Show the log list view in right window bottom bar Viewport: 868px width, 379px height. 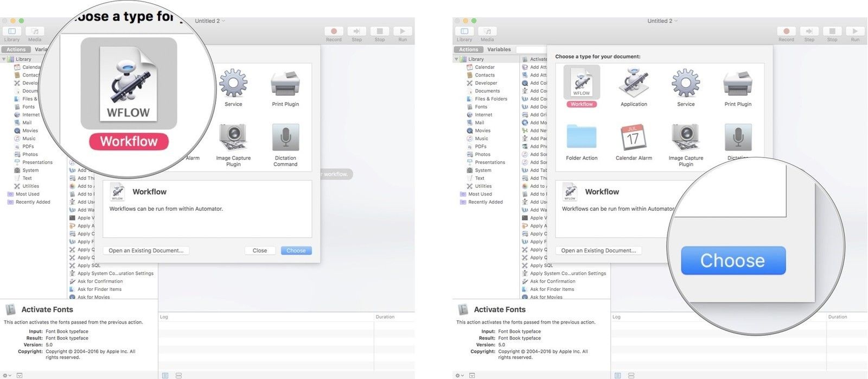click(x=617, y=375)
